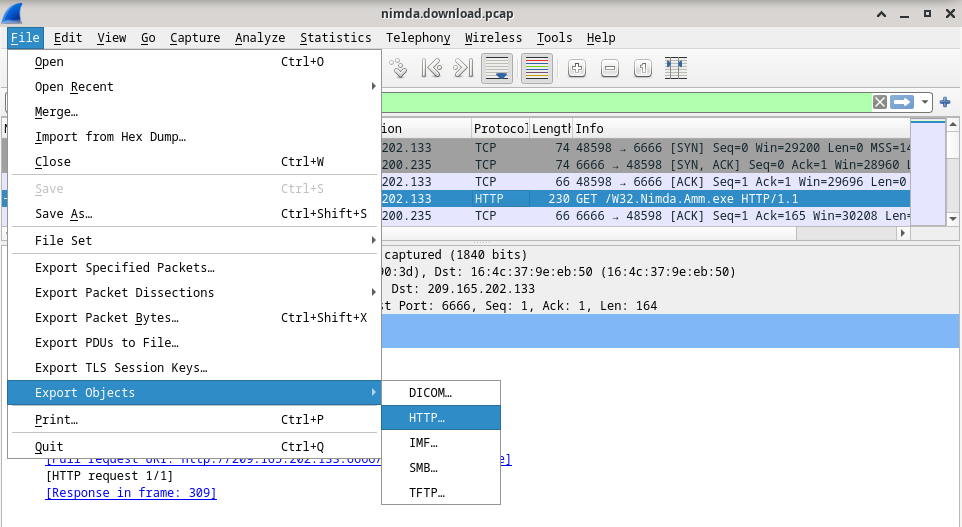Screen dimensions: 962x527
Task: Click the packet list scroll-down arrow
Action: pos(953,219)
